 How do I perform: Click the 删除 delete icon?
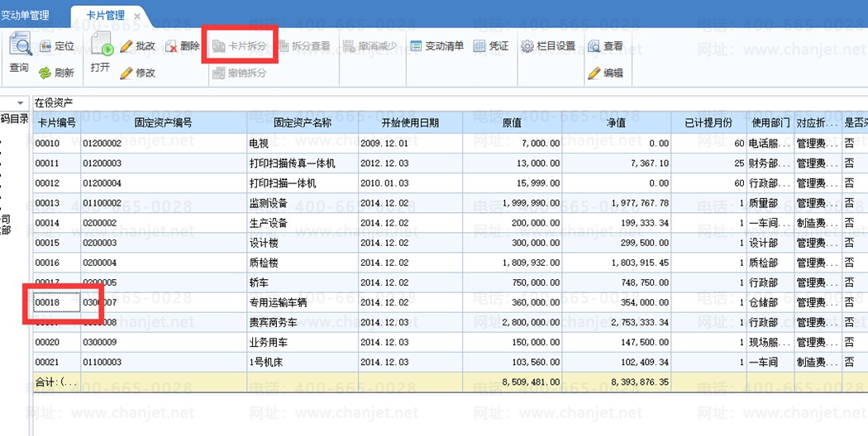pos(171,46)
